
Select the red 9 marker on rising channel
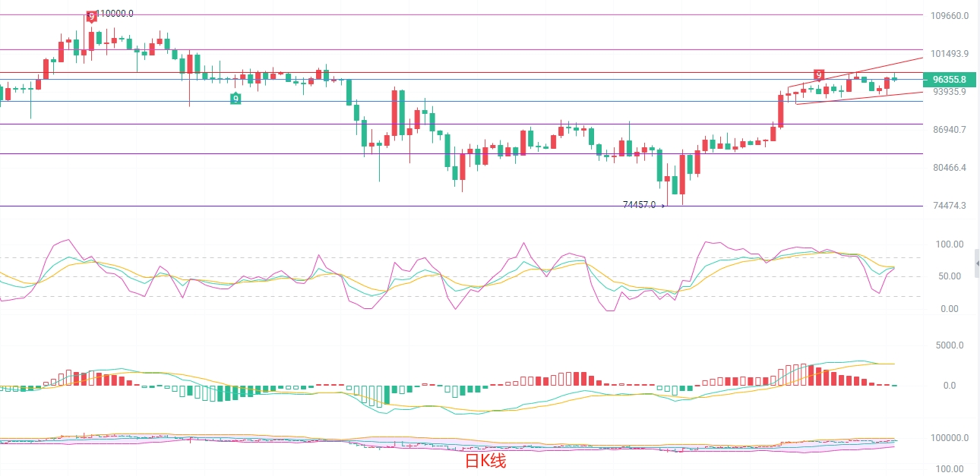point(818,74)
